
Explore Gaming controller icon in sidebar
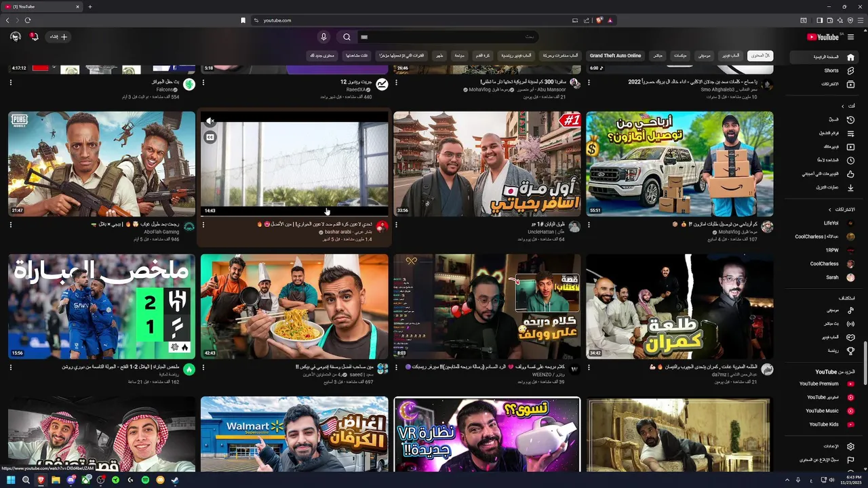850,337
